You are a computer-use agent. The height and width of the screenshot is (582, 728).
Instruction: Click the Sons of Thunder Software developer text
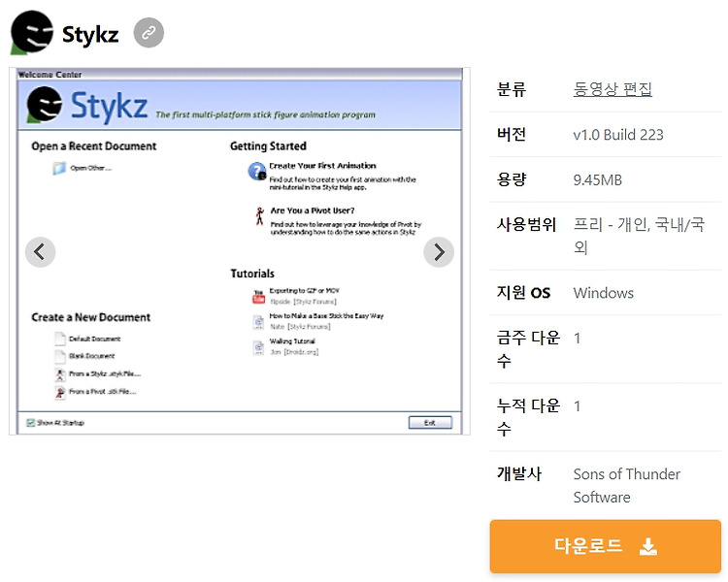(626, 485)
